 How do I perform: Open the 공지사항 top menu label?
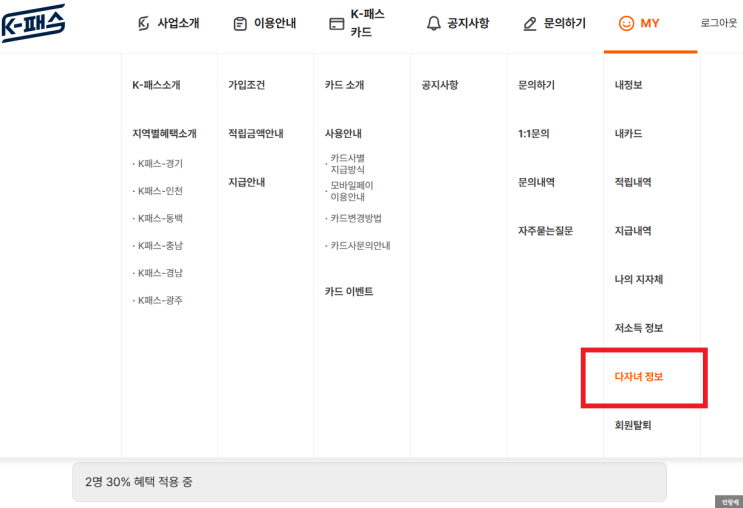click(x=468, y=23)
